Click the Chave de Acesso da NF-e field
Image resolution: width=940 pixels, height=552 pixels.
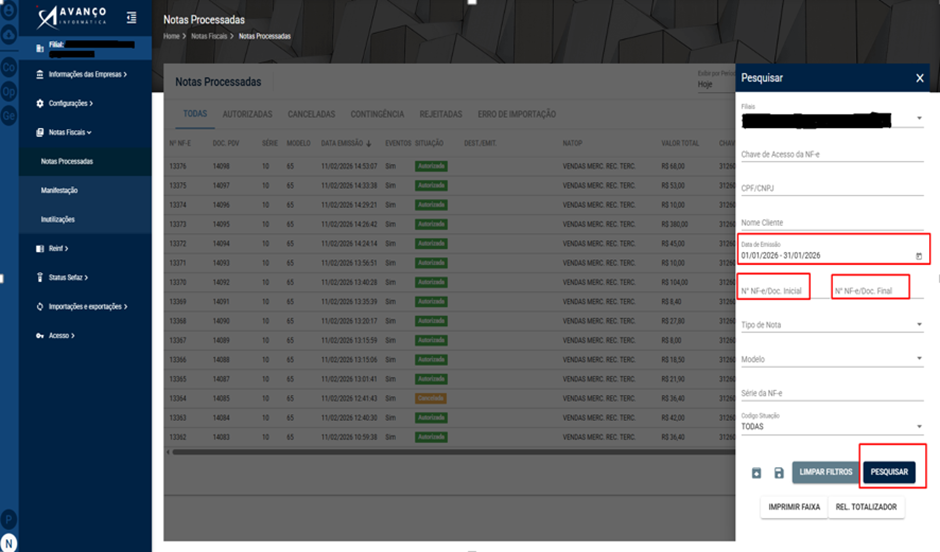point(832,154)
